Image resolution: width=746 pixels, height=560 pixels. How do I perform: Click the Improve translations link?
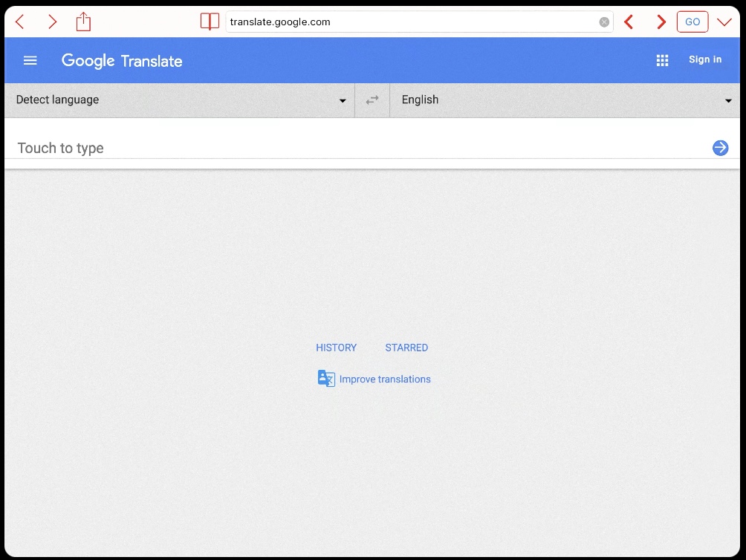click(x=385, y=379)
